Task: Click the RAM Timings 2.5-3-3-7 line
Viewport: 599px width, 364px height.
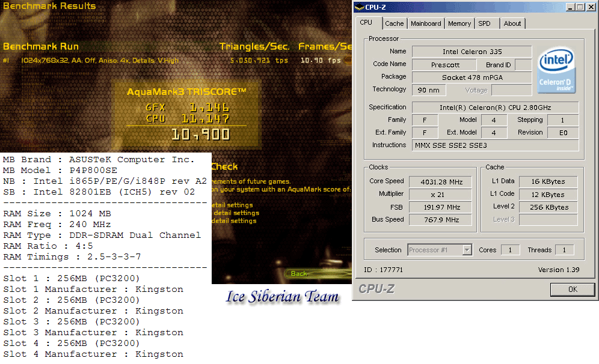Action: click(72, 257)
